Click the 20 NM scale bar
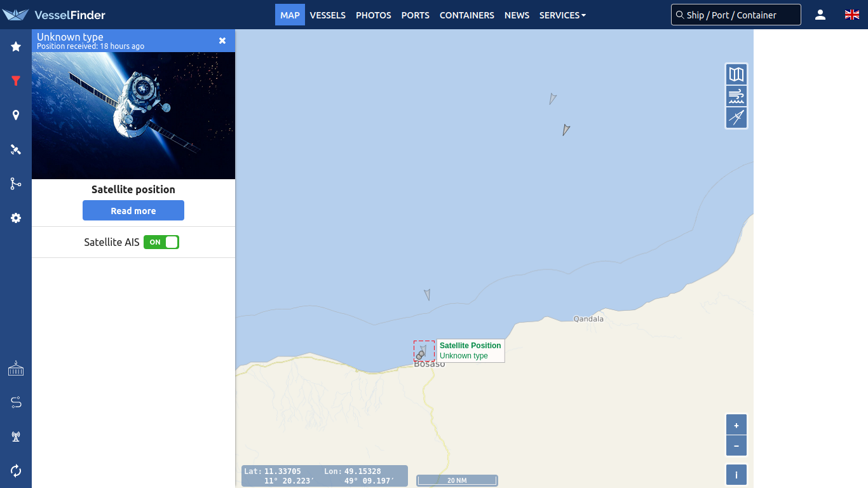 pos(457,480)
